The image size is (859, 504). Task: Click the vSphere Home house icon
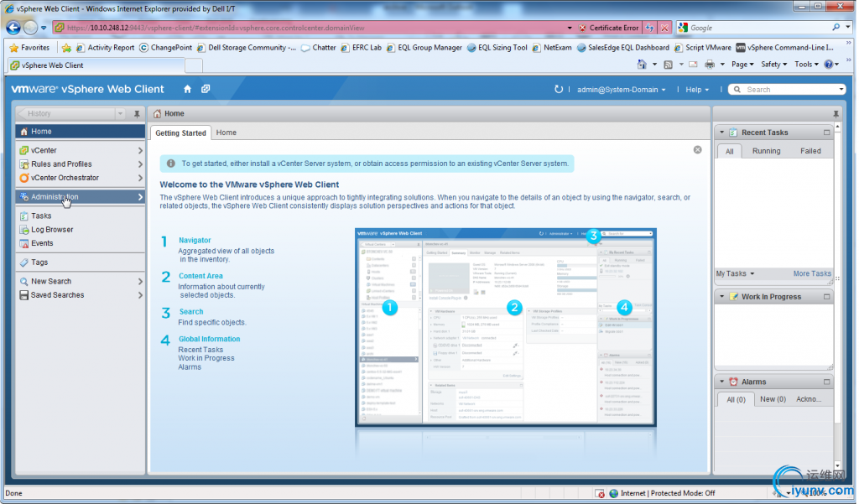(x=187, y=89)
